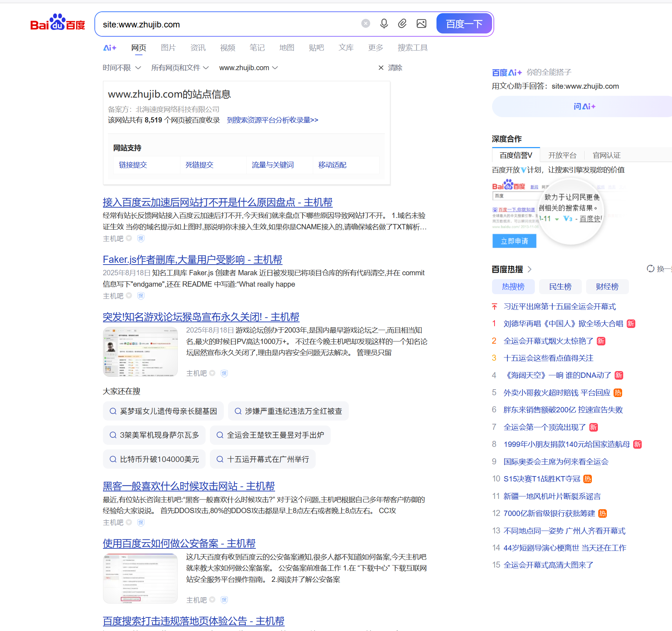Select the 财经榜 hot search tab

(607, 287)
